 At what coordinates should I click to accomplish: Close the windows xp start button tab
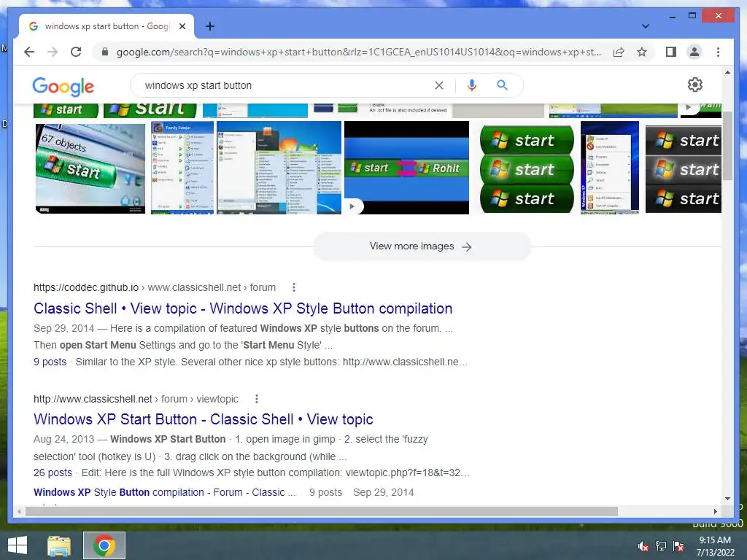[x=182, y=27]
